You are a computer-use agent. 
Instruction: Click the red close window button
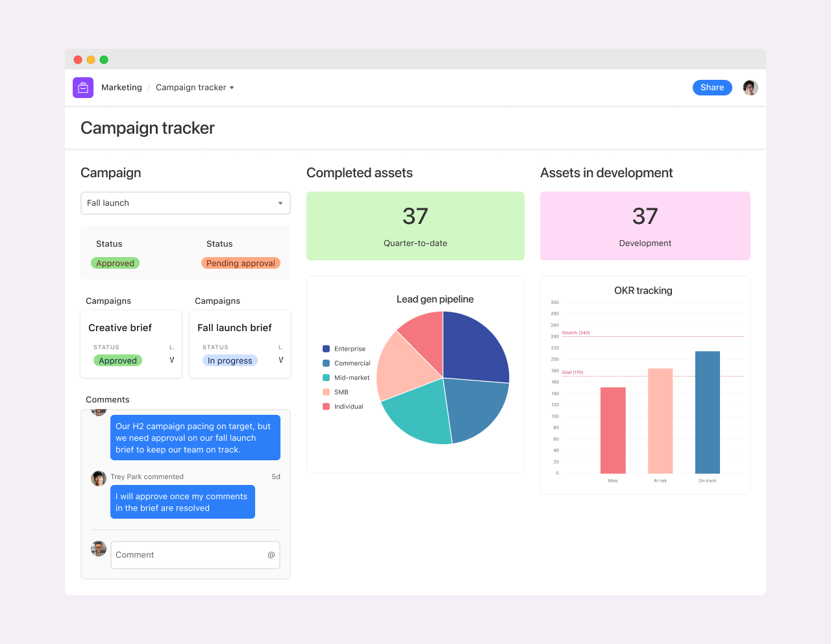(78, 60)
